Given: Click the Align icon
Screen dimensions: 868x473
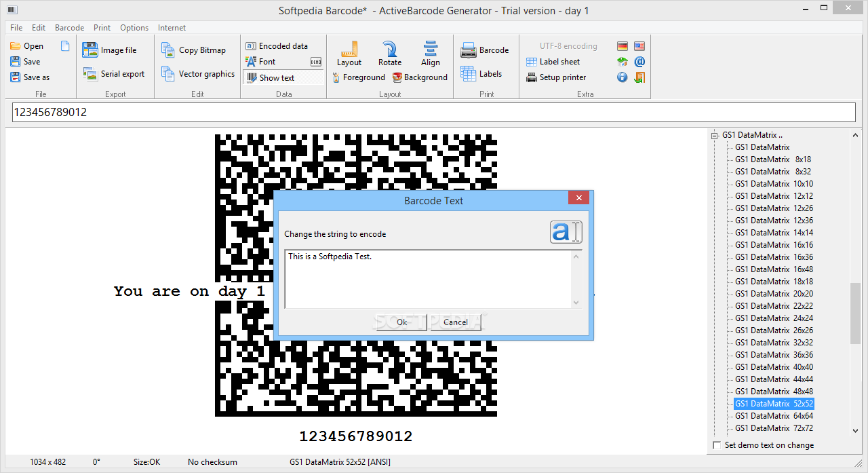Looking at the screenshot, I should click(x=431, y=49).
